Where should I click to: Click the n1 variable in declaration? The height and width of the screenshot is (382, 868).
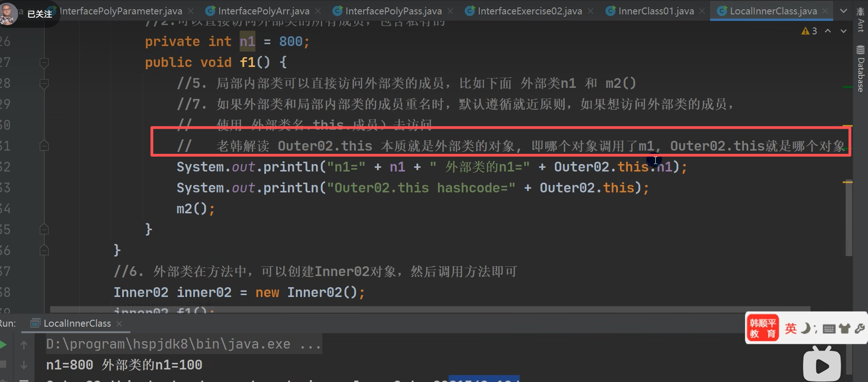[x=248, y=41]
